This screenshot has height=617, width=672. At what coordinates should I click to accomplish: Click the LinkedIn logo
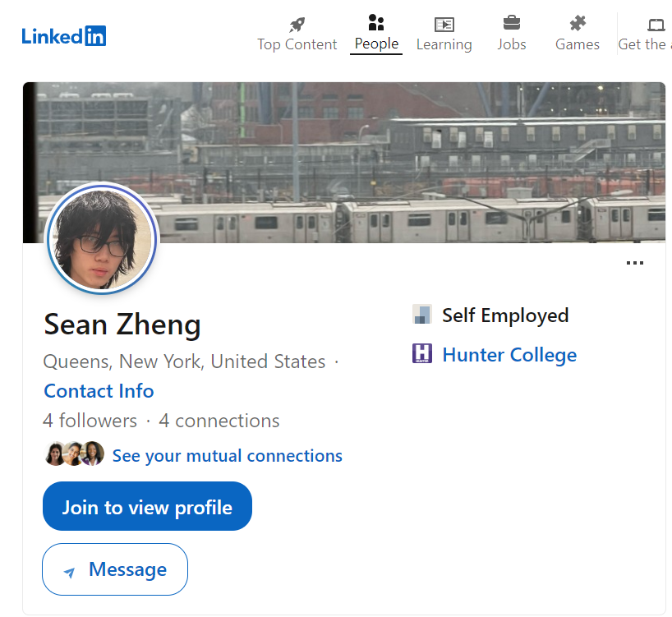click(x=64, y=36)
